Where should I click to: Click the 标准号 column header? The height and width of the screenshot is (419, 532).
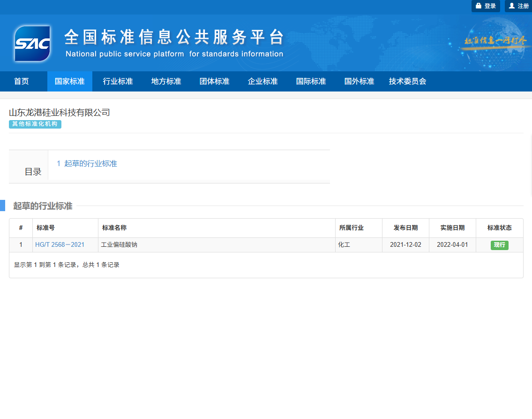(x=45, y=228)
